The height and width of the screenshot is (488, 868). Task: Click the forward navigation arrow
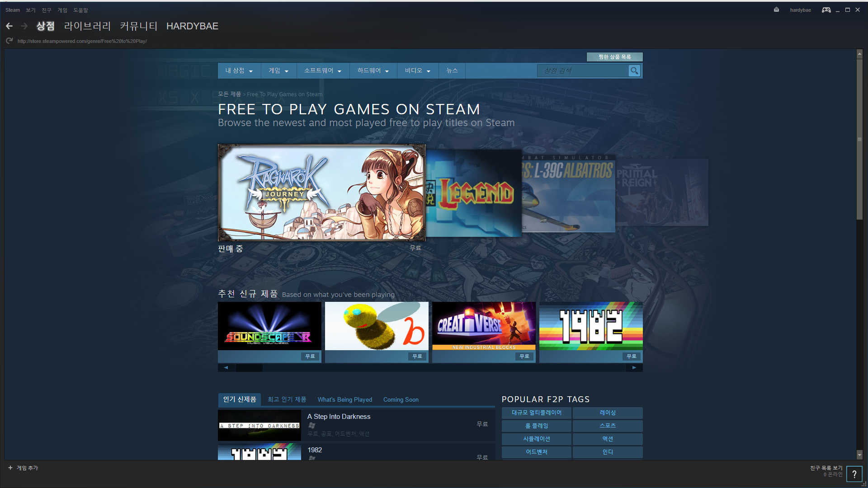pos(24,26)
